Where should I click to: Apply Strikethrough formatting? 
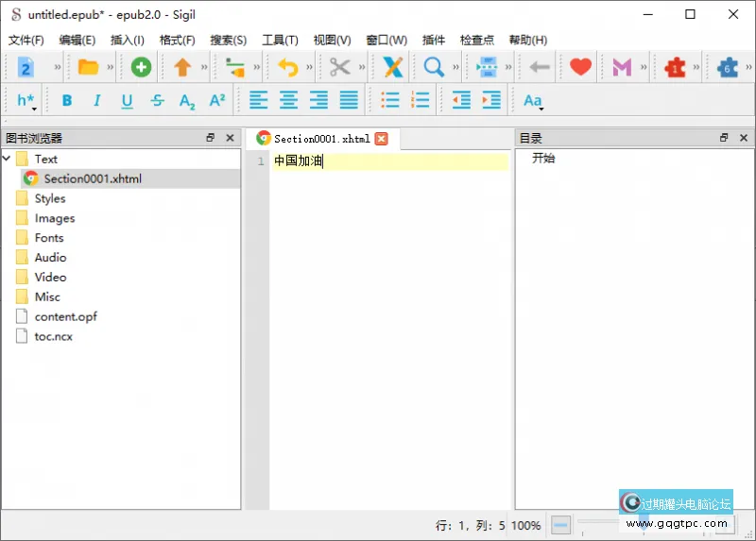pos(157,100)
